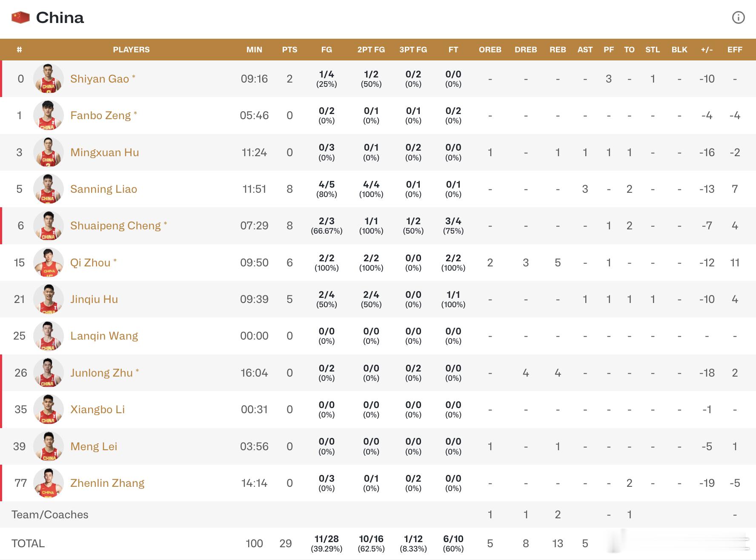
Task: Click Lanqin Wang's headshot photo
Action: click(49, 336)
